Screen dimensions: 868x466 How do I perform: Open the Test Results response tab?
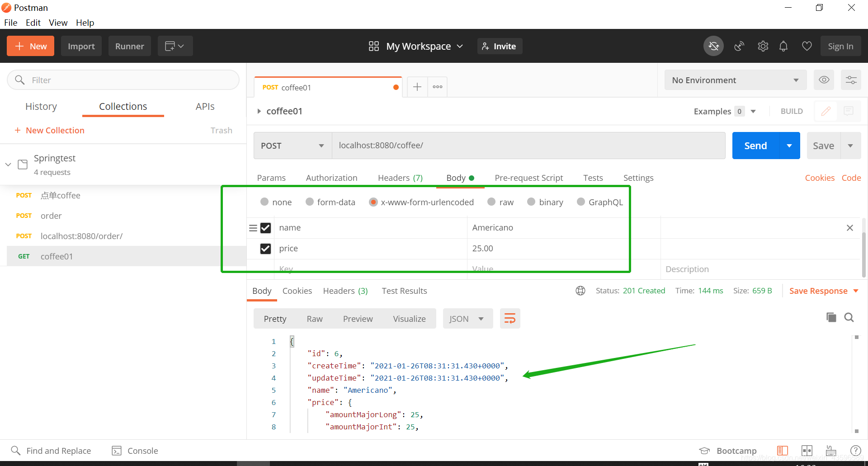[x=404, y=291]
